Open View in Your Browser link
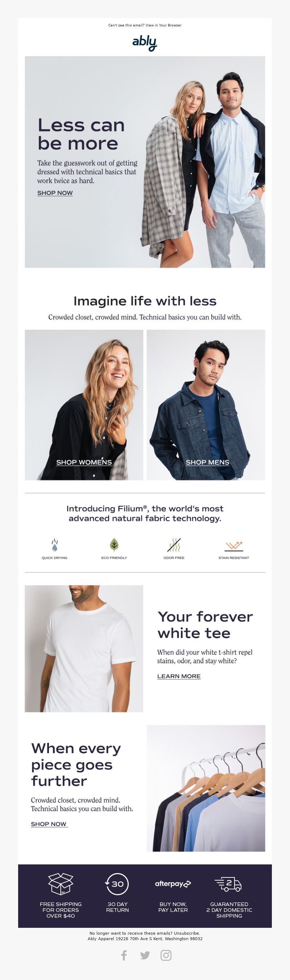The width and height of the screenshot is (290, 980). (x=163, y=25)
